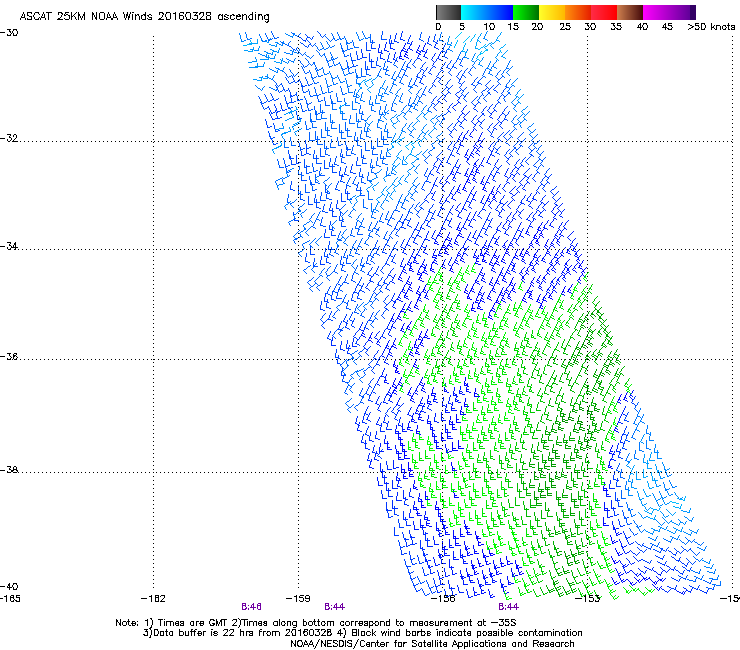Image resolution: width=740 pixels, height=650 pixels.
Task: Click the '-34' latitude axis label
Action: (9, 246)
